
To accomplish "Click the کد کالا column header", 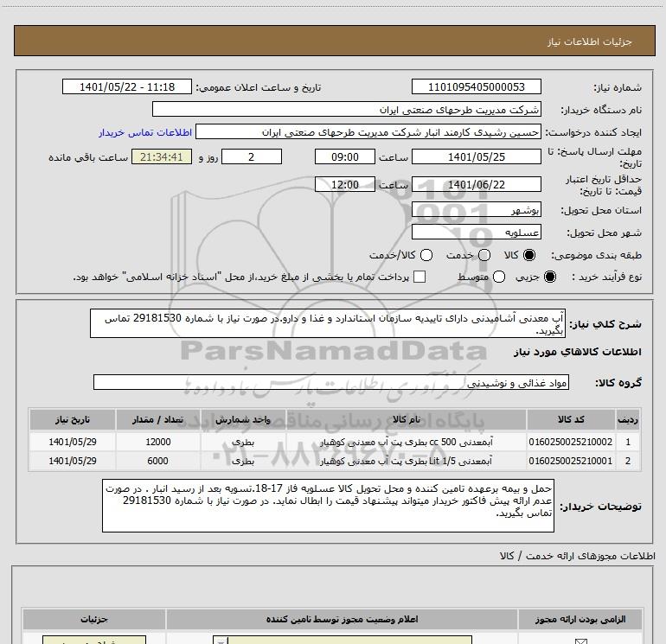I will [571, 419].
